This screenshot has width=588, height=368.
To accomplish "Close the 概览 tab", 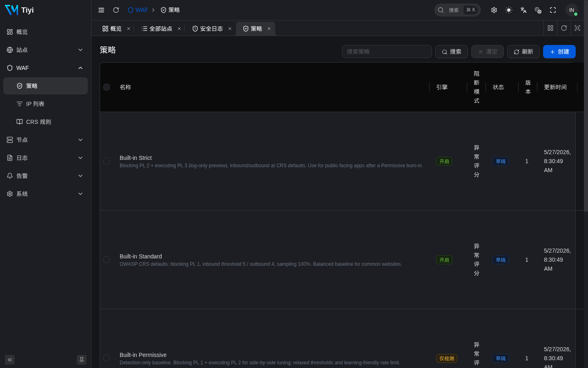I will click(x=129, y=29).
